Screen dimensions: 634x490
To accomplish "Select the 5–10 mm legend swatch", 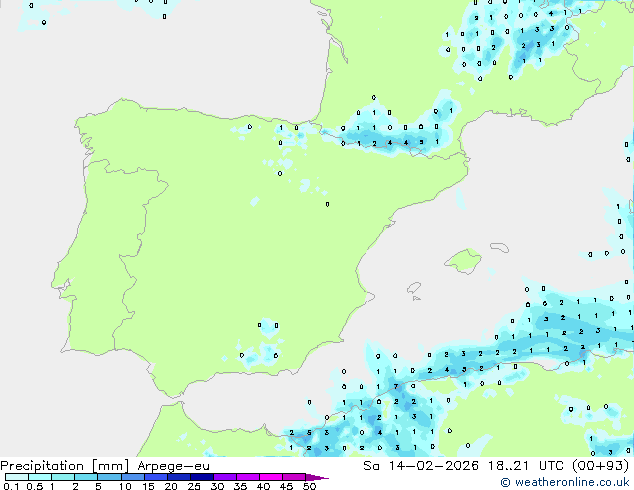I will pos(109,477).
